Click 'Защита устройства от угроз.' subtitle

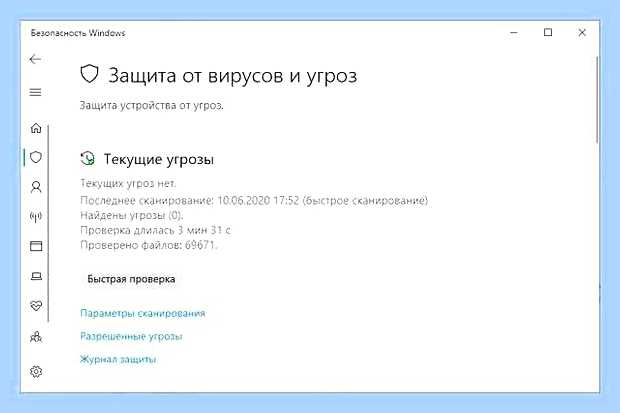152,106
